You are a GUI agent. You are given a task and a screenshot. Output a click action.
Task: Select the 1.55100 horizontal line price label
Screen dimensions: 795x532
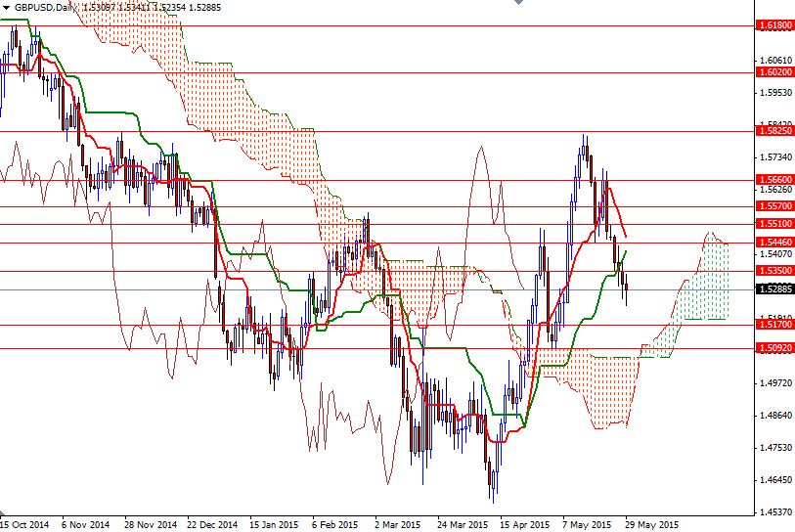pos(774,224)
